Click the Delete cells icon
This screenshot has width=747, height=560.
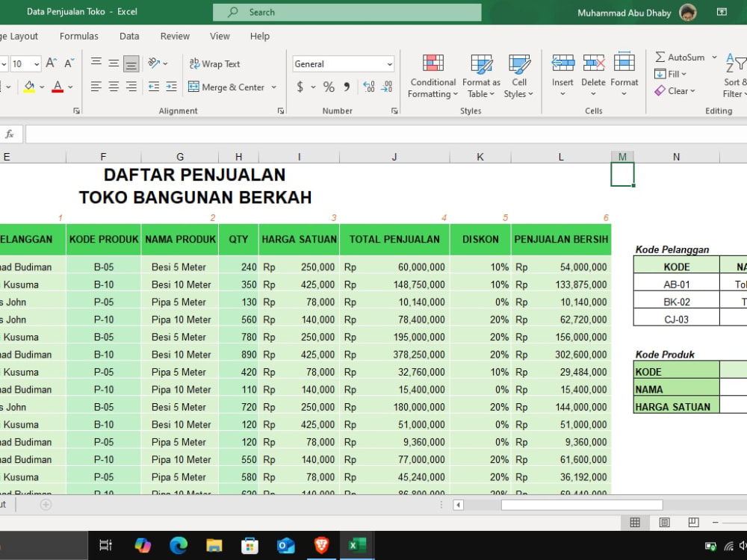594,63
